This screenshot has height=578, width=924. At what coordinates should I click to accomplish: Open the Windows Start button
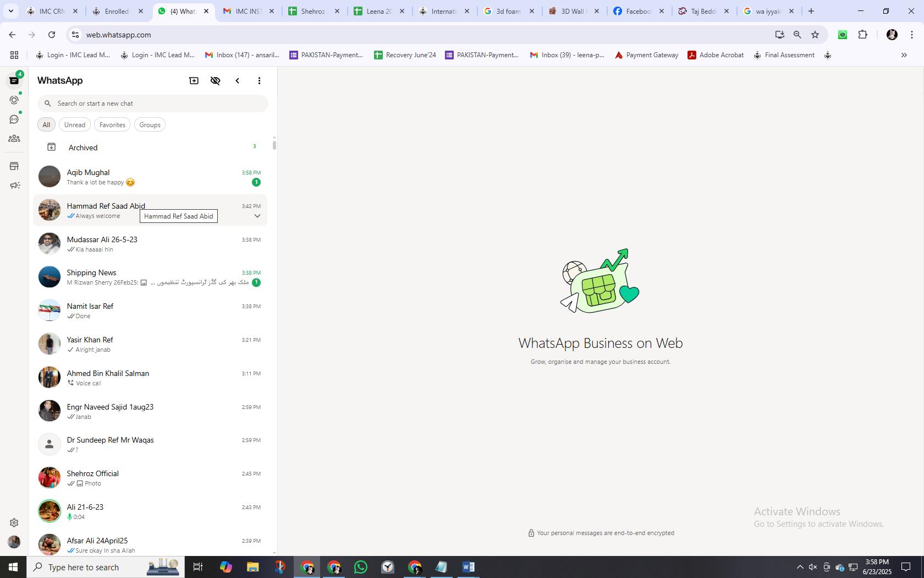(13, 567)
